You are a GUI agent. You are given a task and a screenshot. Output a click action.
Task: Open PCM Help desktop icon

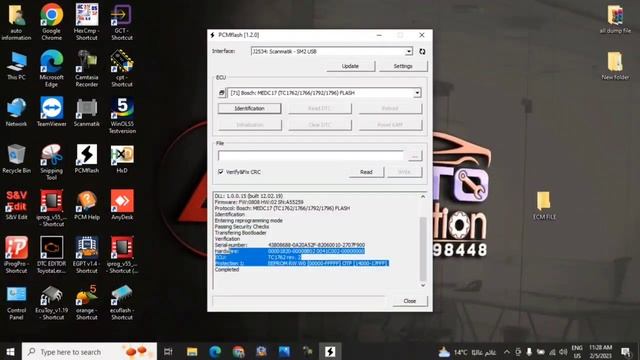click(x=87, y=206)
